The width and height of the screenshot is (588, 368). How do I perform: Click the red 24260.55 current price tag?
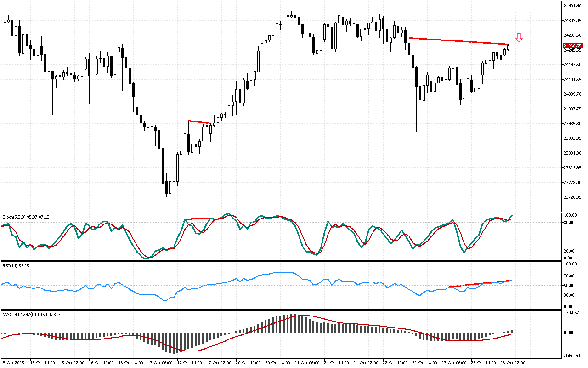(573, 46)
